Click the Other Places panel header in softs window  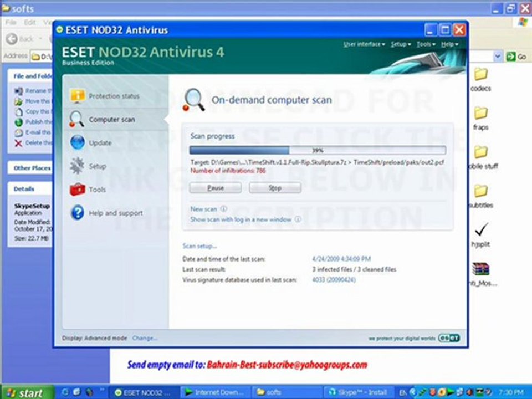(30, 168)
